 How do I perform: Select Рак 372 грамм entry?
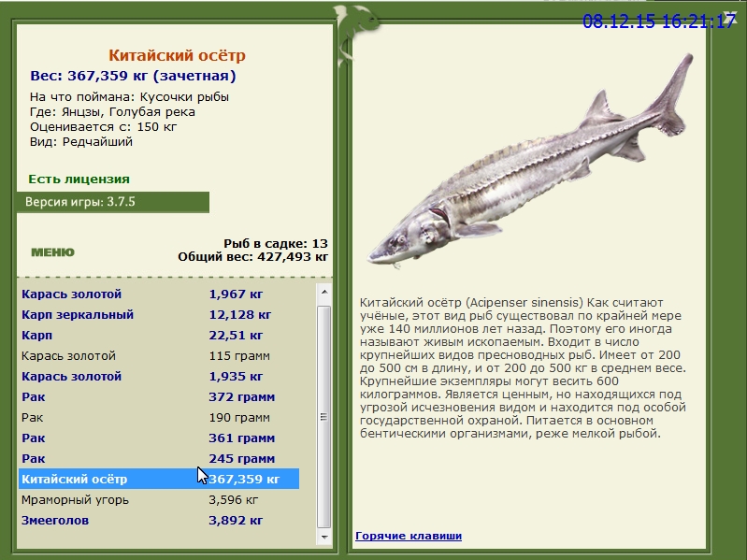[159, 396]
